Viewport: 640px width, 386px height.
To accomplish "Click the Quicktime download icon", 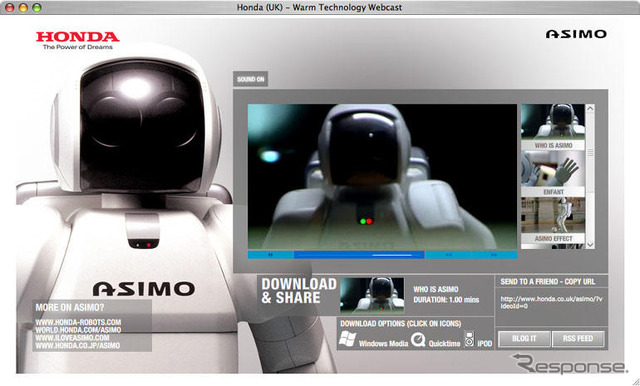I will (x=418, y=339).
